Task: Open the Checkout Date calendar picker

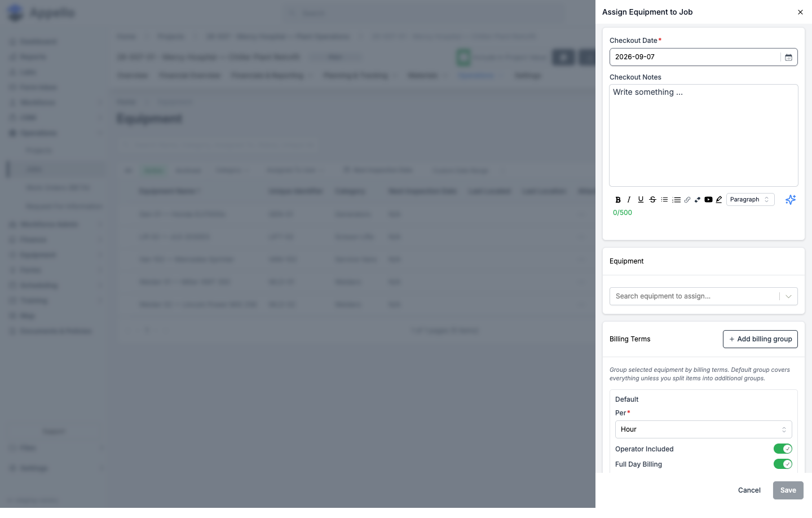Action: (789, 57)
